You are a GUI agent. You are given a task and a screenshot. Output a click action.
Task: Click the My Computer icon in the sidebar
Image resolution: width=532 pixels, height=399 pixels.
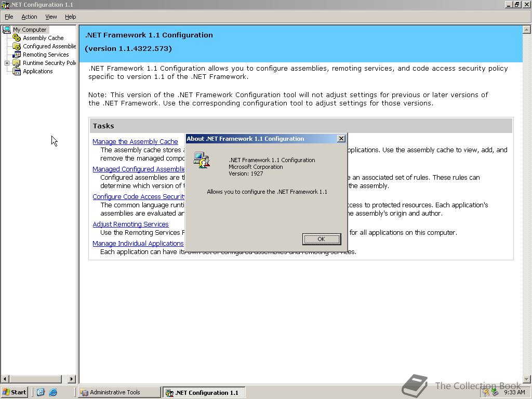(7, 29)
